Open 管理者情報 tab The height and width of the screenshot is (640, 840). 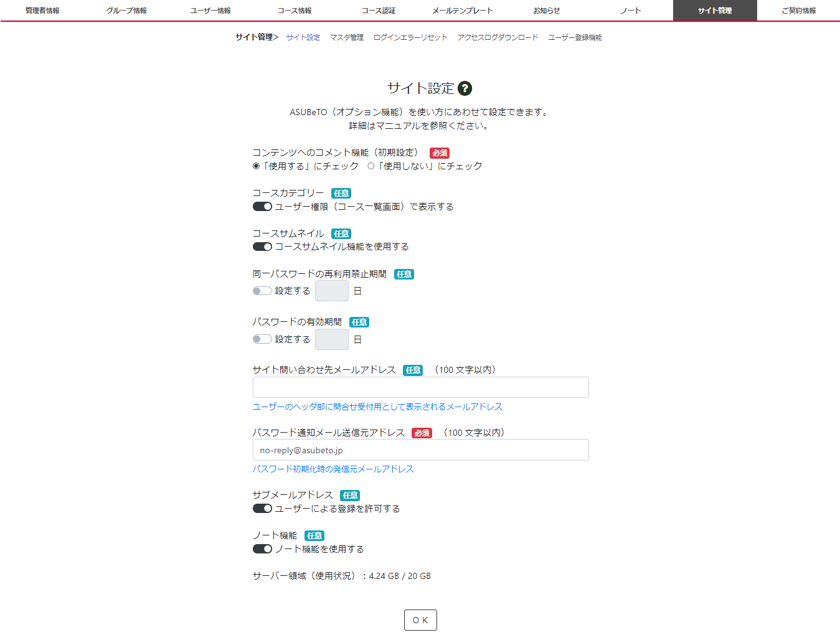pyautogui.click(x=42, y=11)
